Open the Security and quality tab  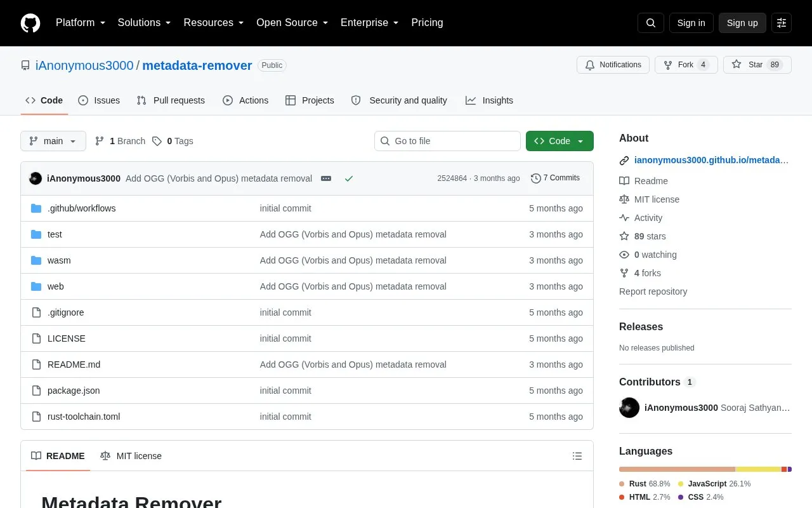tap(399, 100)
